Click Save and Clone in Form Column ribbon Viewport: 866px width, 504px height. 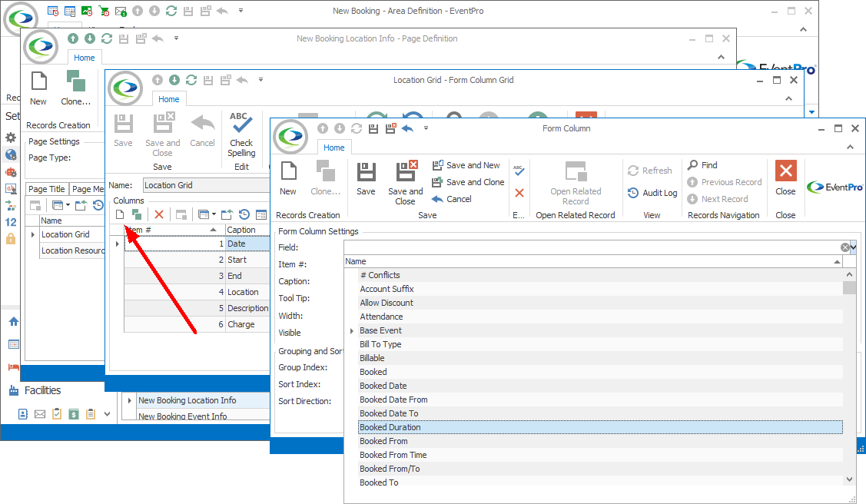[x=469, y=182]
